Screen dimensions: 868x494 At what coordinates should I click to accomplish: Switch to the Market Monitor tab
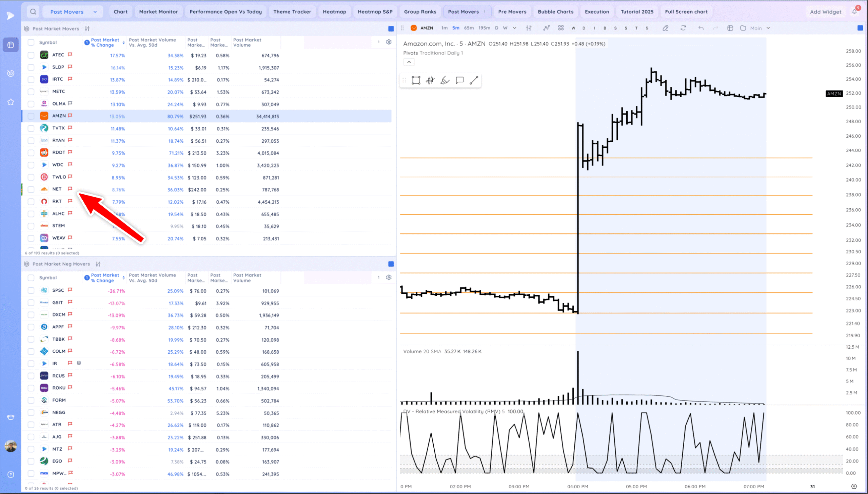click(158, 12)
